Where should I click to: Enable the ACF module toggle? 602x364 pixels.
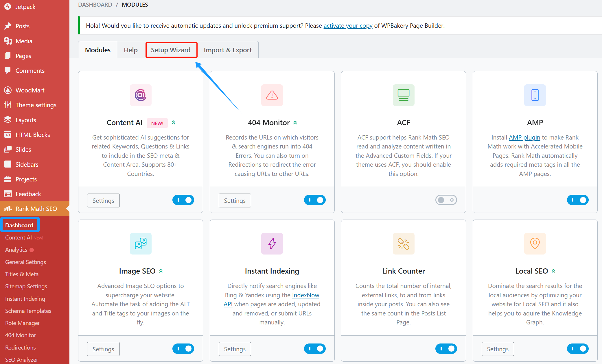click(x=446, y=200)
